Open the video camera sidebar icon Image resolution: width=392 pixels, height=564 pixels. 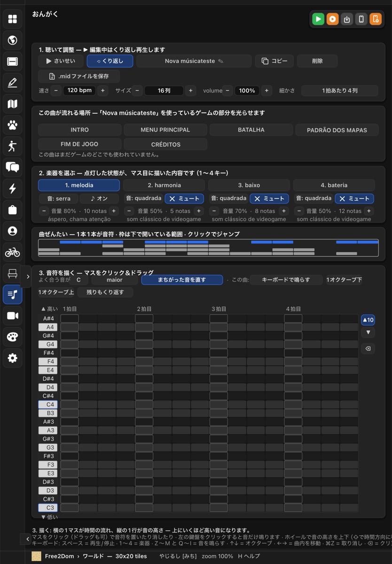tap(13, 316)
